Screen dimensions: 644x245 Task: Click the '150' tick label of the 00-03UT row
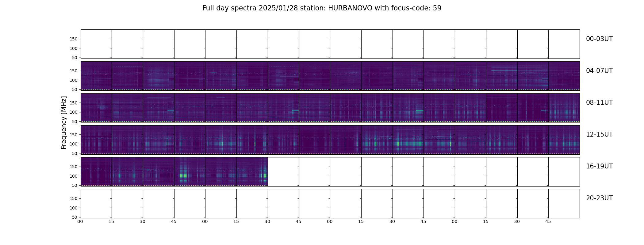tap(74, 39)
